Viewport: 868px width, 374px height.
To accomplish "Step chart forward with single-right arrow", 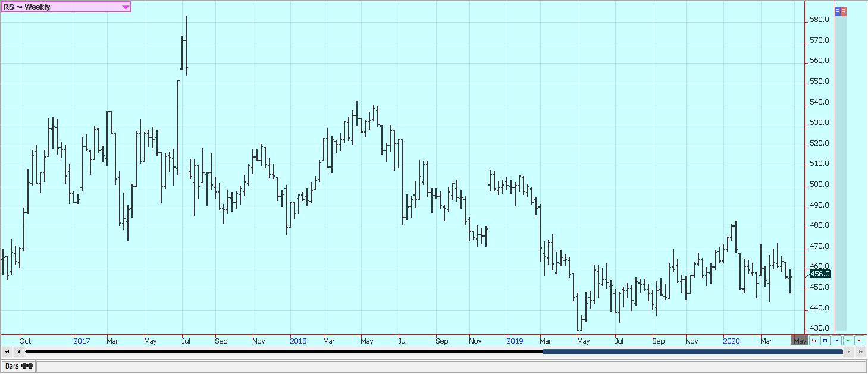I will [849, 352].
